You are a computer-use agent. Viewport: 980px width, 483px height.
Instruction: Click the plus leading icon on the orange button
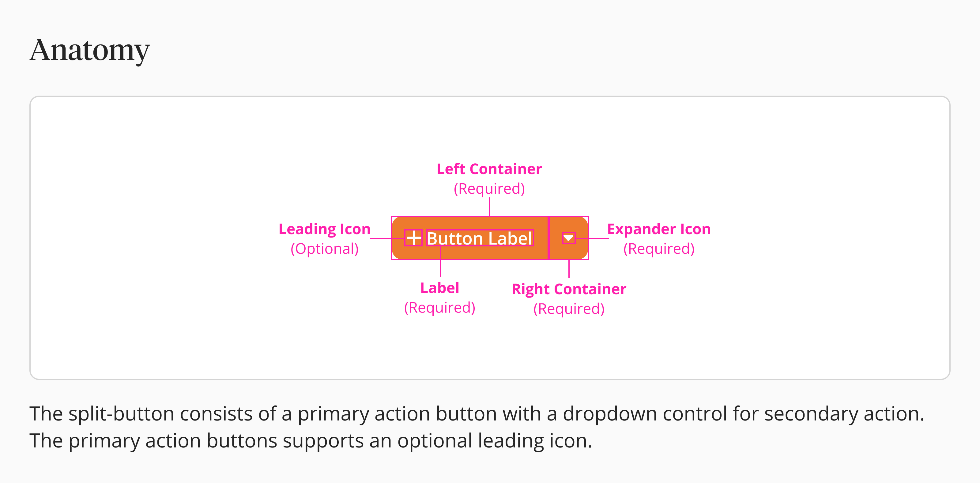413,238
